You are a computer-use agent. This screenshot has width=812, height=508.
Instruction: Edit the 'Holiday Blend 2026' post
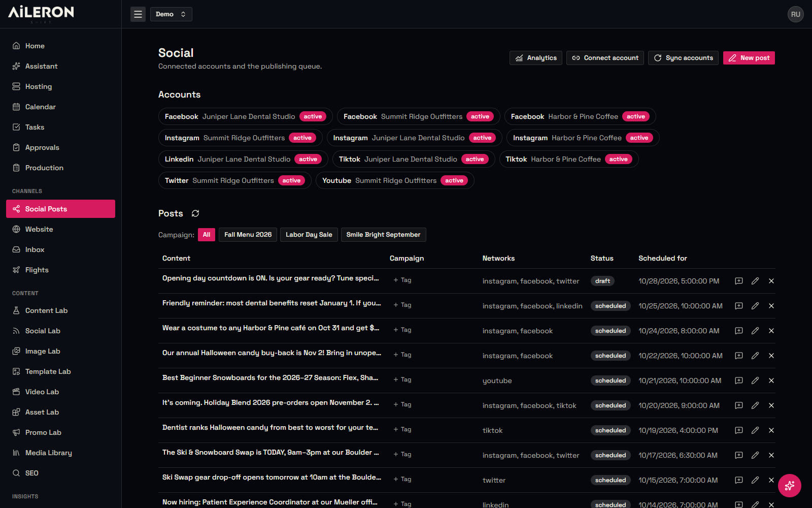755,405
